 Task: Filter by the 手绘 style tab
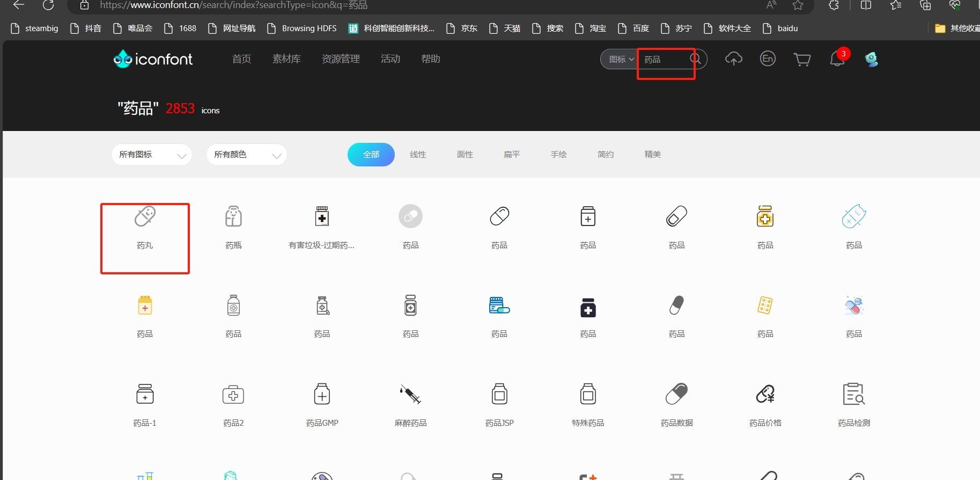559,155
